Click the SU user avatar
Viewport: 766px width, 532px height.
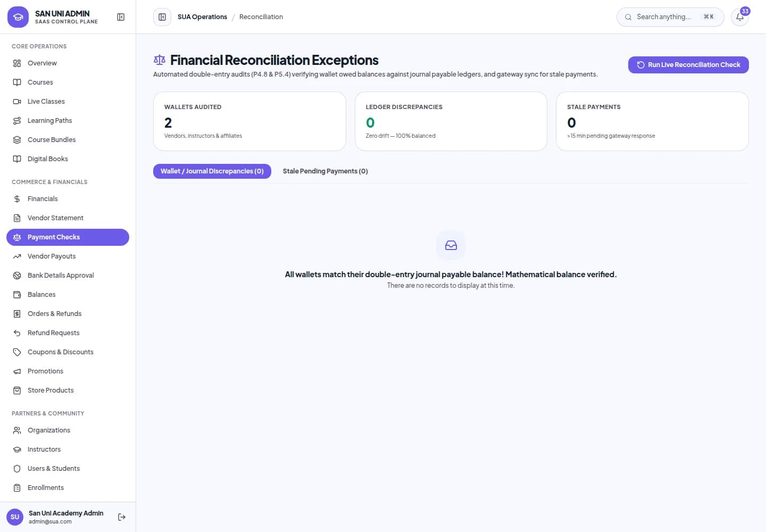tap(15, 517)
